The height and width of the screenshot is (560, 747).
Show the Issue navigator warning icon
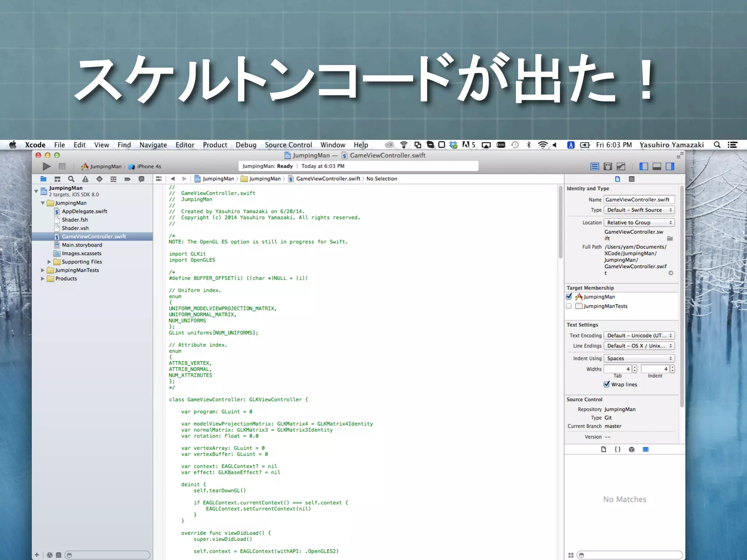85,179
